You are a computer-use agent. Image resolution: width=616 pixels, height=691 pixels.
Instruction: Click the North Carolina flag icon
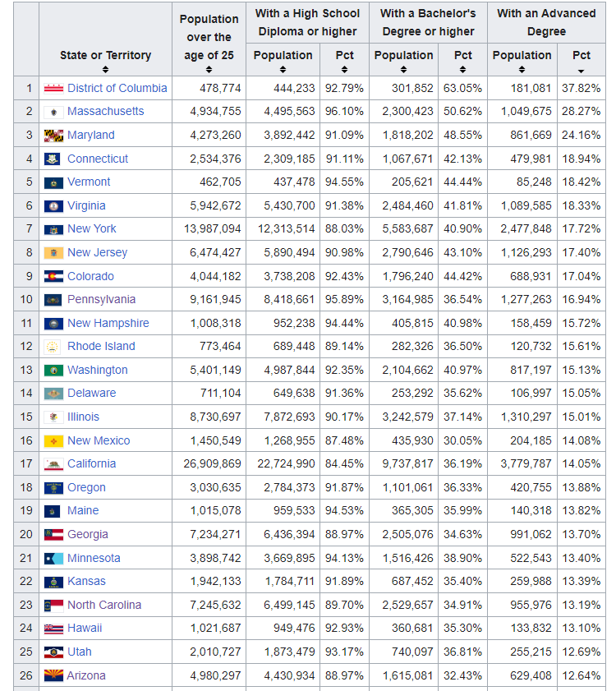tap(53, 606)
